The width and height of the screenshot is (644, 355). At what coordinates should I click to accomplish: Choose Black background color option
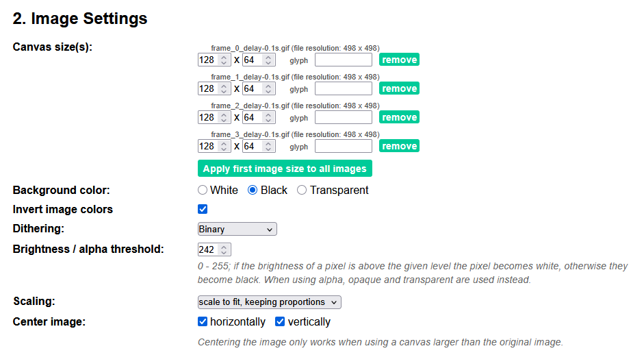(x=253, y=190)
